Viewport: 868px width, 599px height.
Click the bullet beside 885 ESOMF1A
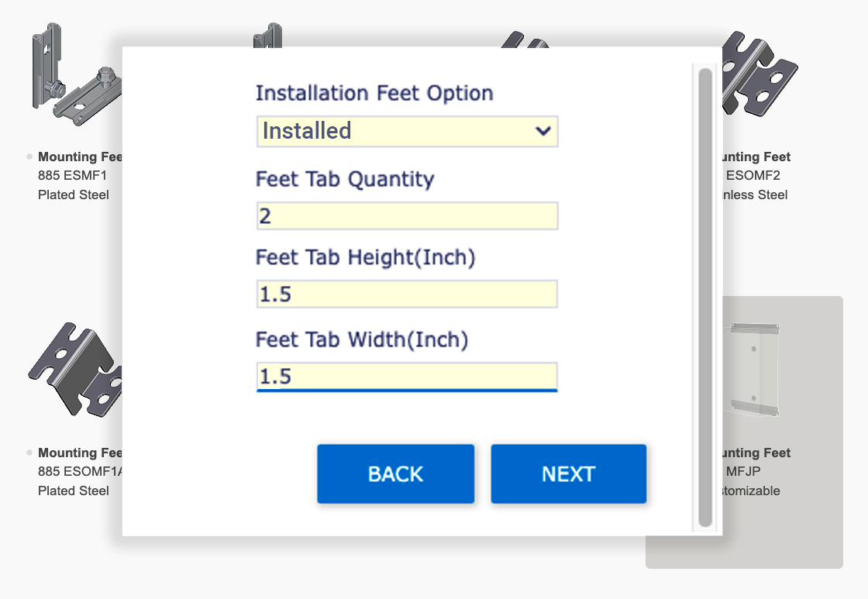click(29, 453)
